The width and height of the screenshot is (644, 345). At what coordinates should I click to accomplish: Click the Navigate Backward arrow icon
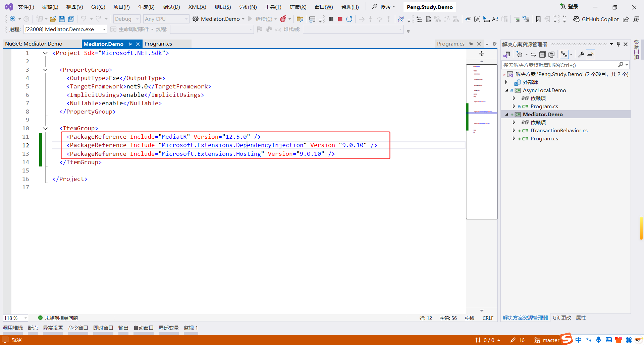(x=13, y=19)
